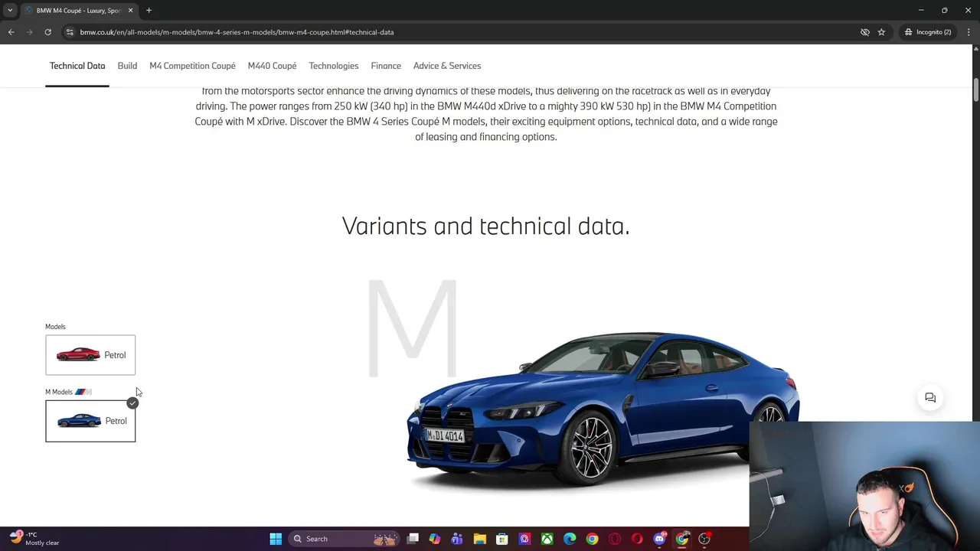The image size is (980, 551).
Task: Bookmark this page with star icon
Action: point(881,32)
